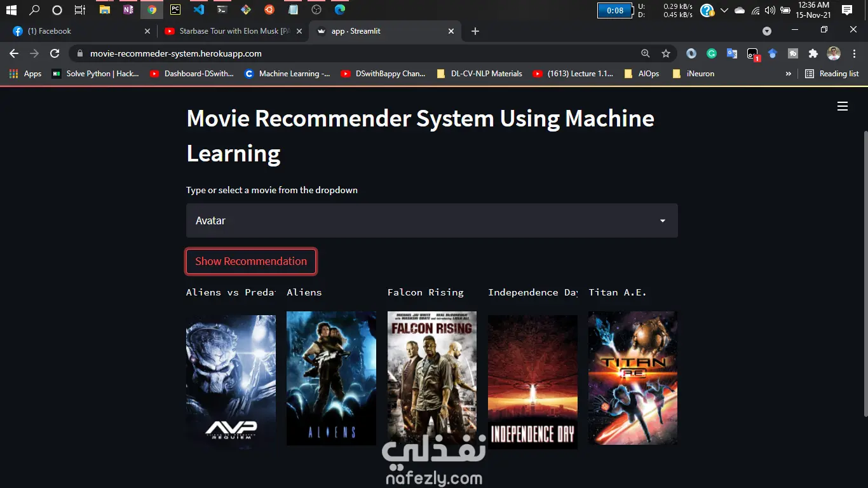Open the Falcon Rising movie poster
Viewport: 868px width, 488px height.
[432, 378]
